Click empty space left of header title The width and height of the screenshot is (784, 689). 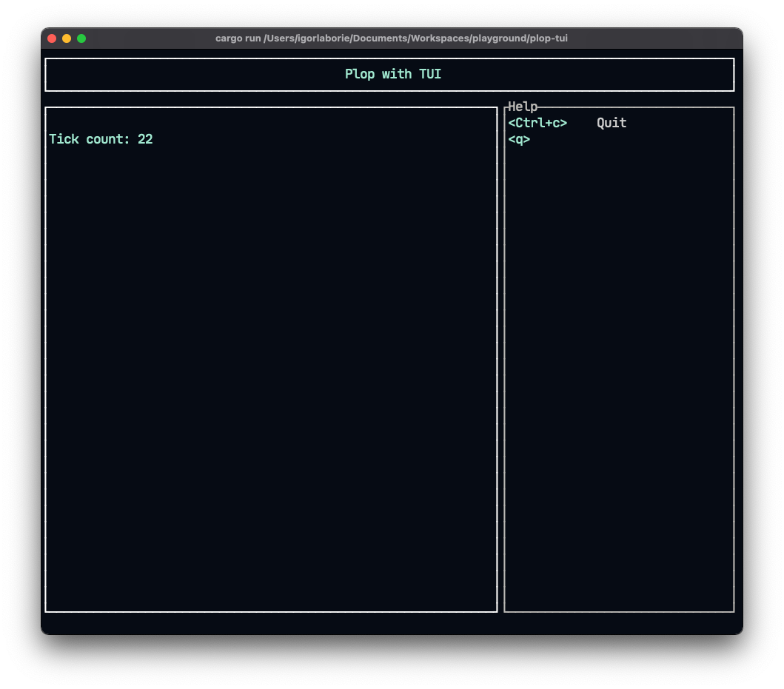(x=185, y=74)
